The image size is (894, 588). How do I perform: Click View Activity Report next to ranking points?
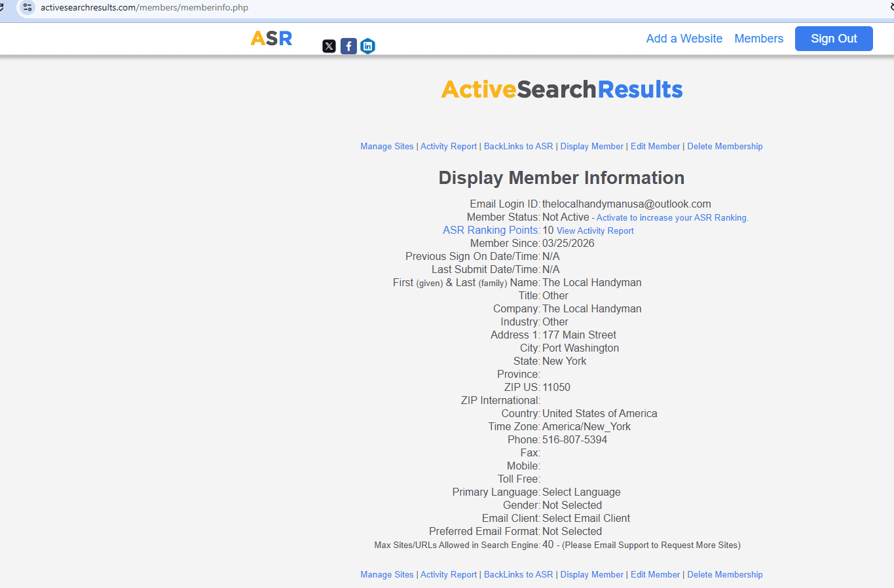pos(595,231)
